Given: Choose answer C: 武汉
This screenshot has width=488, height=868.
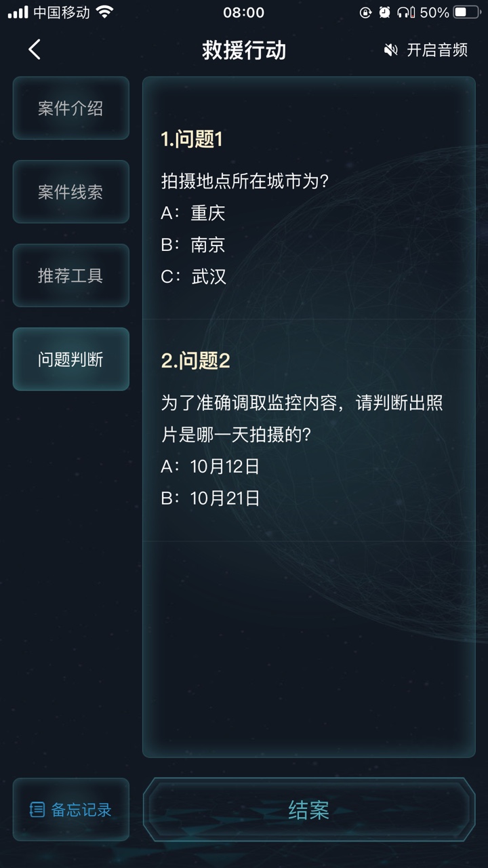Looking at the screenshot, I should [194, 277].
